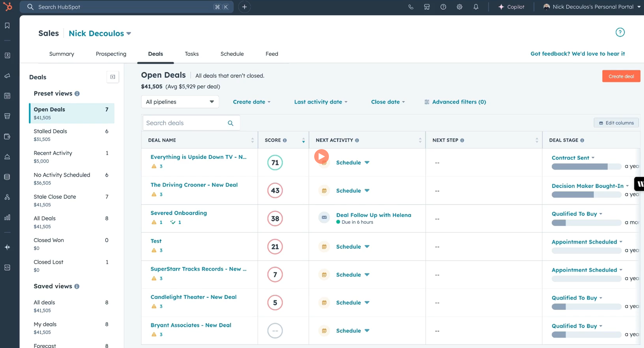Click the Preset views info icon
644x348 pixels.
click(77, 94)
